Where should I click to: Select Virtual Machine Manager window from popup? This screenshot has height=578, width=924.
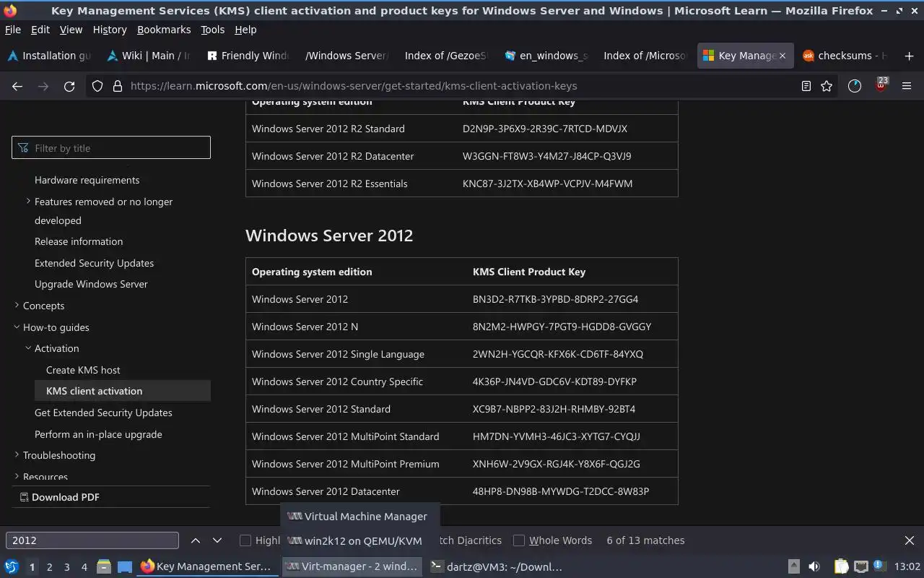click(x=359, y=517)
